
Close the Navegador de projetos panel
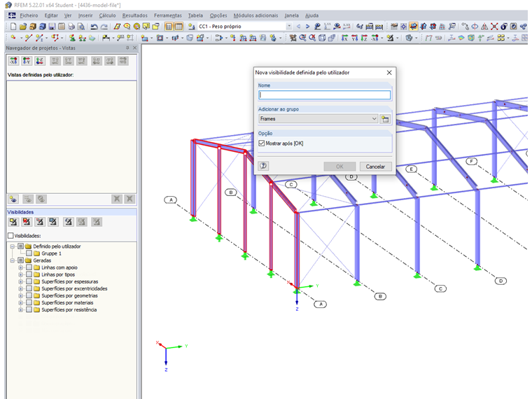click(134, 48)
